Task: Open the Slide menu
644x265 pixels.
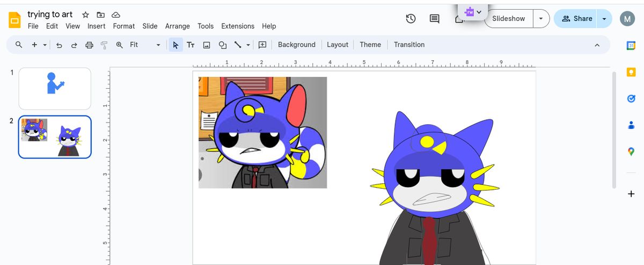Action: 150,26
